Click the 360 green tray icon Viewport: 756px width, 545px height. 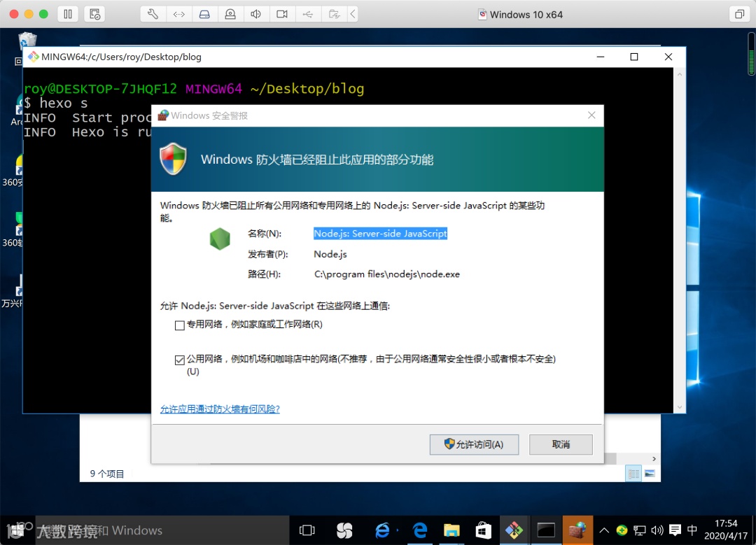(x=622, y=530)
